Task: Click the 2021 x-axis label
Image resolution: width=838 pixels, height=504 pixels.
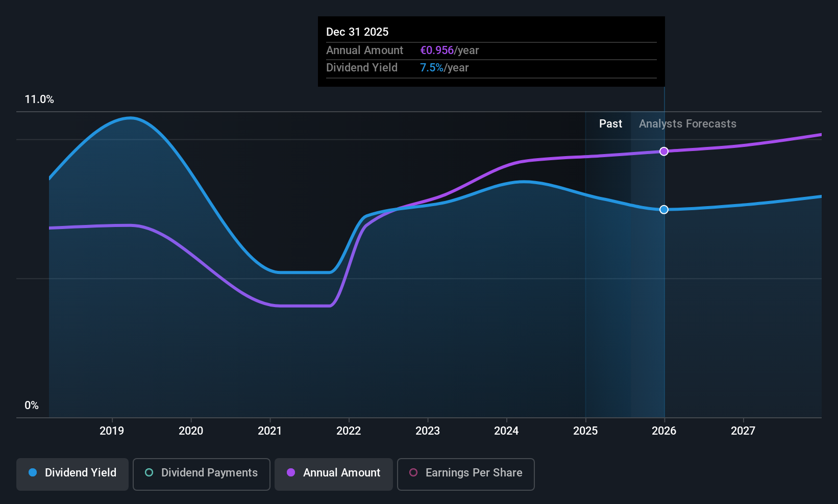Action: (270, 431)
